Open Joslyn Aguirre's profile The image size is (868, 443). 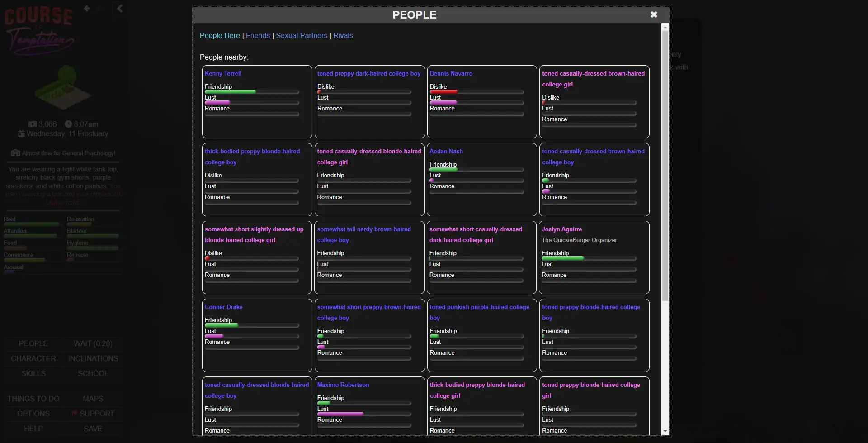pos(562,229)
